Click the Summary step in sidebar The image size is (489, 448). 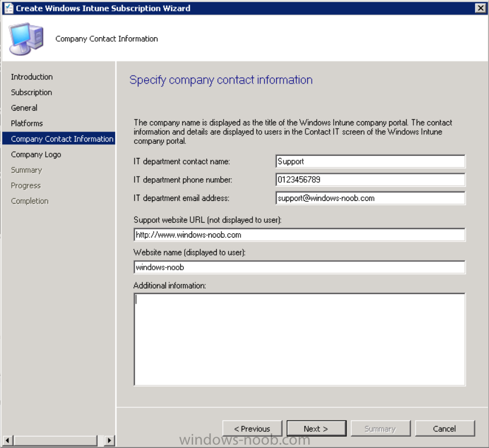[x=27, y=170]
